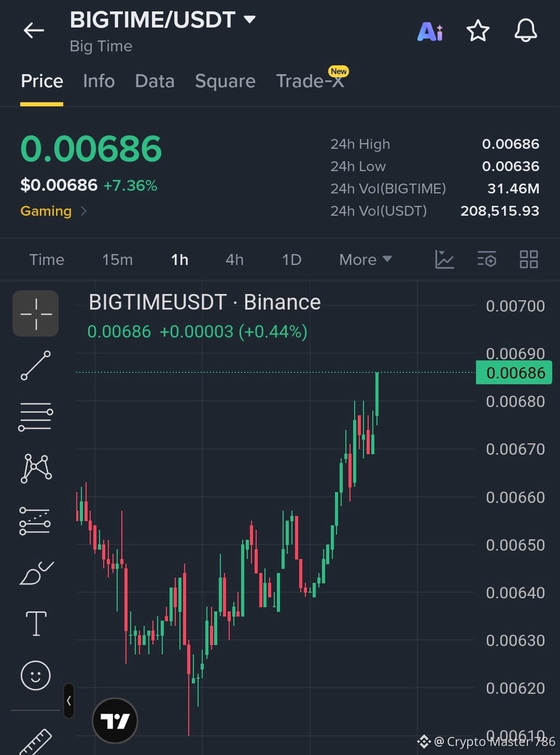Select the 1D timeframe
This screenshot has width=560, height=755.
(x=291, y=259)
